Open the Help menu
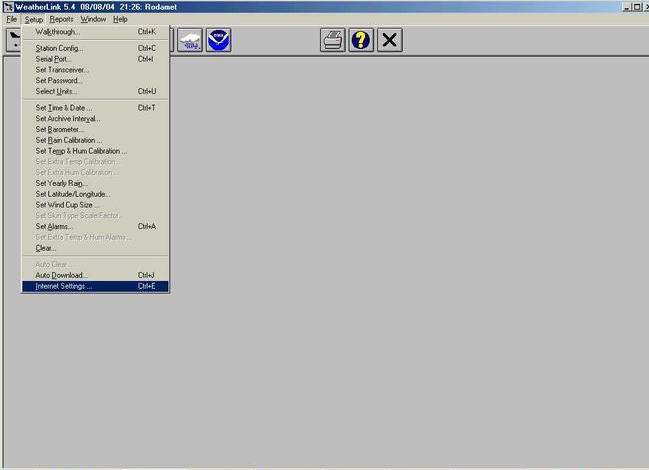 (120, 19)
